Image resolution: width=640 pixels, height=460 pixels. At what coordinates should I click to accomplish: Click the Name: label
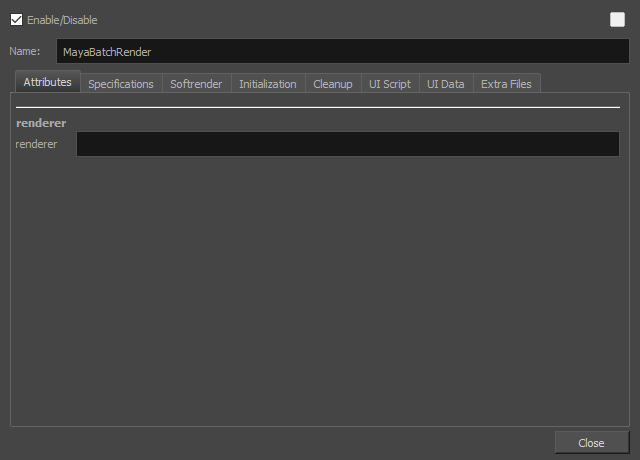(25, 51)
